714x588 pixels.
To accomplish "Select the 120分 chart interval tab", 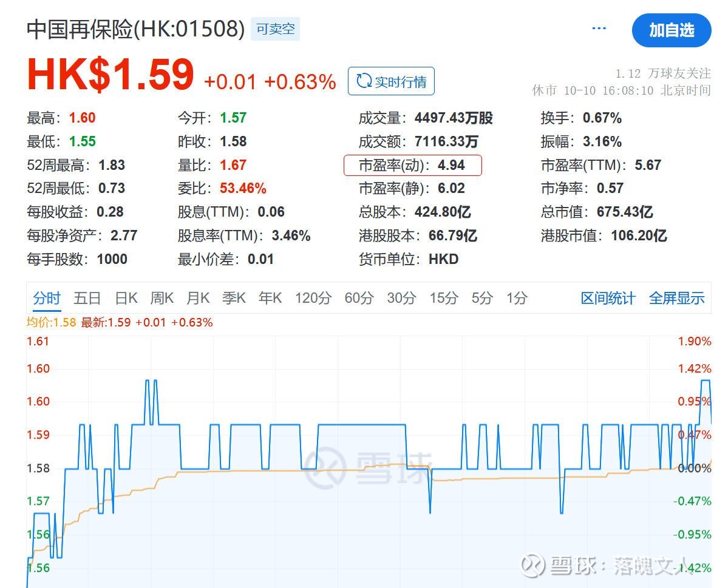I will click(313, 298).
